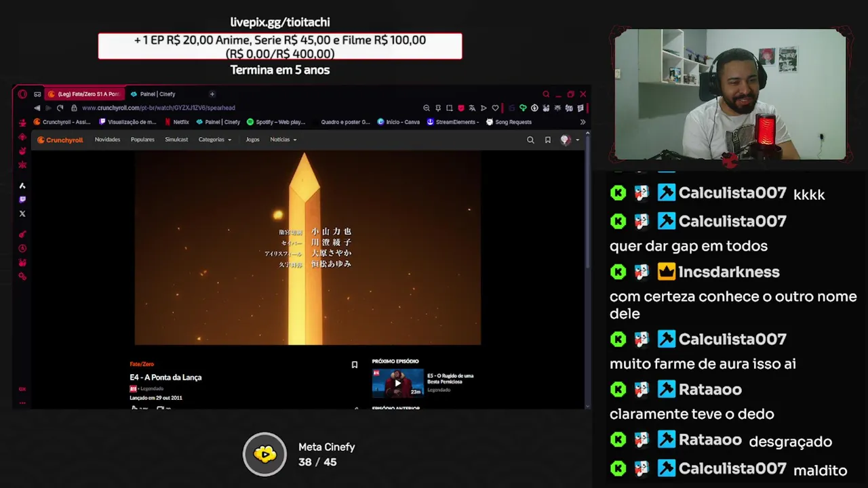Open the translate page icon
The image size is (868, 488).
pyautogui.click(x=472, y=108)
